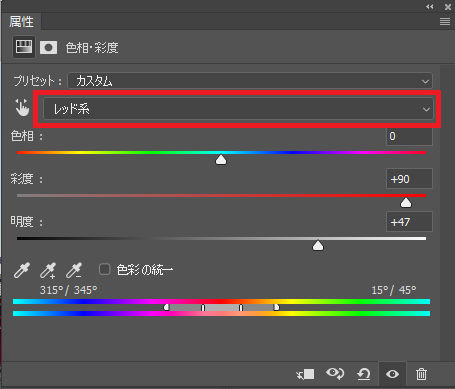Switch to the 属性 tab
455x389 pixels.
coord(21,22)
